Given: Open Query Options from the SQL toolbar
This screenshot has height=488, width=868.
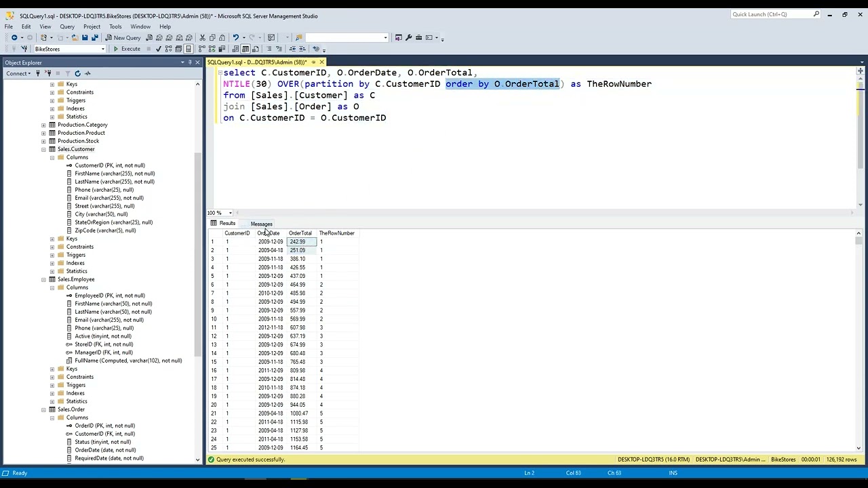Looking at the screenshot, I should click(178, 49).
